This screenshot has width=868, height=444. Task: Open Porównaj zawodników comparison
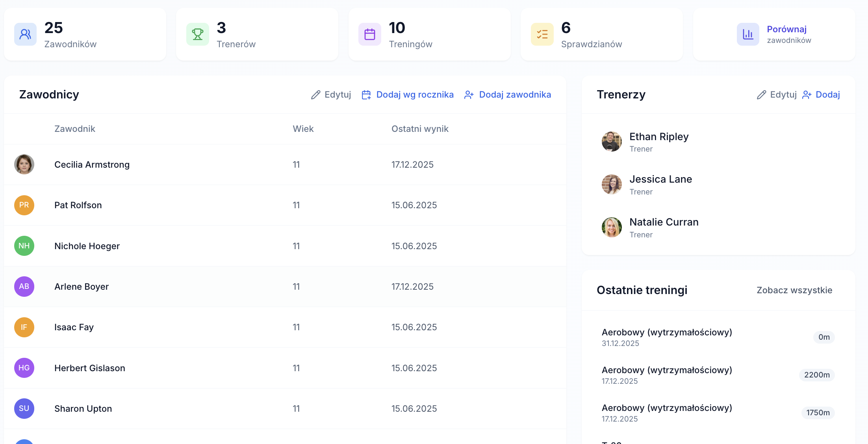(x=787, y=34)
